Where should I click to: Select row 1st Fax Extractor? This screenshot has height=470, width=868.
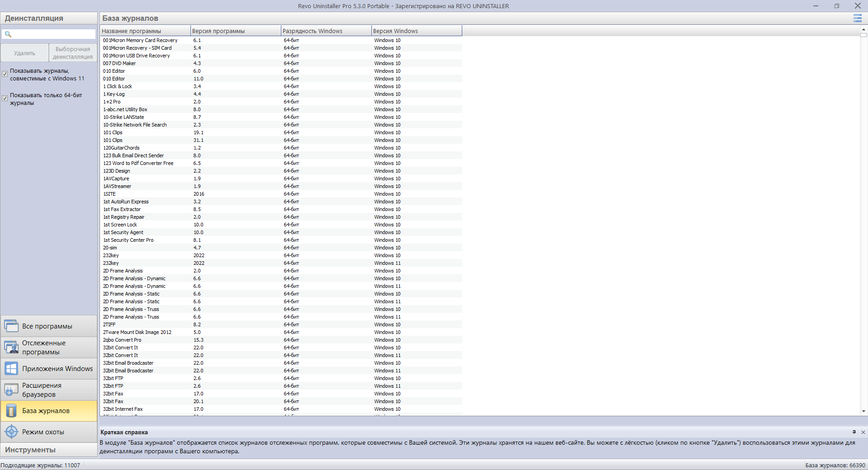click(x=281, y=209)
